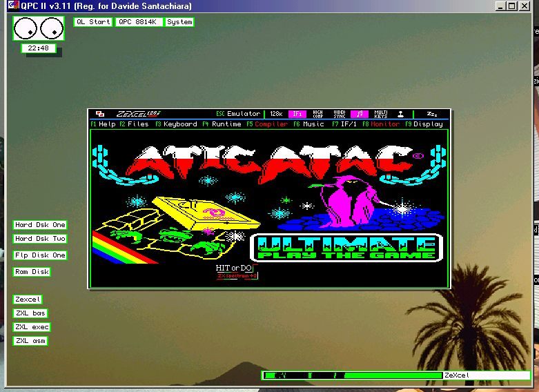
Task: Toggle the HIGH COMP setting
Action: [318, 114]
